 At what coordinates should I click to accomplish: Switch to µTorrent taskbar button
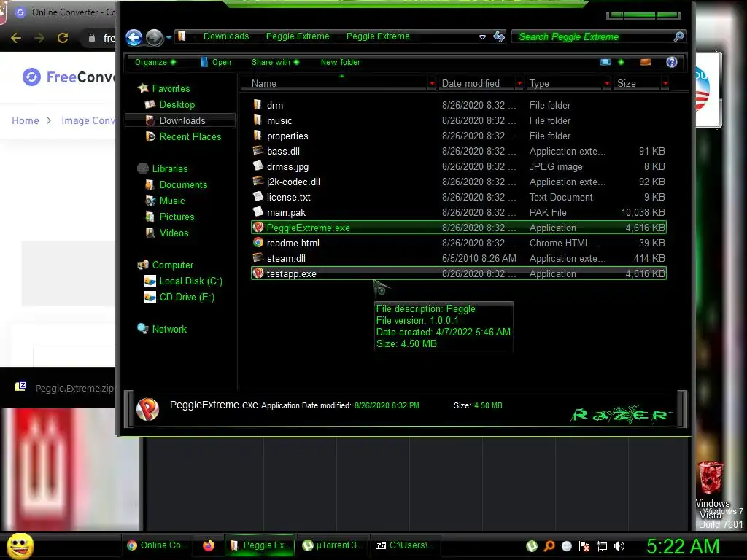tap(333, 545)
